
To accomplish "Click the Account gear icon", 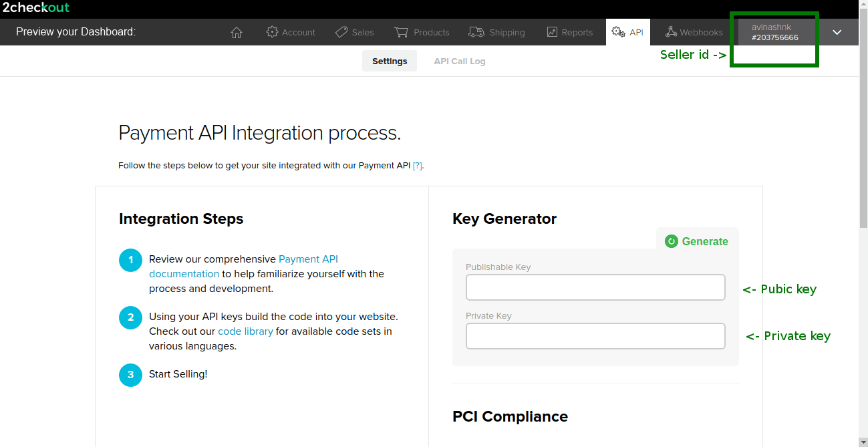I will pos(272,32).
